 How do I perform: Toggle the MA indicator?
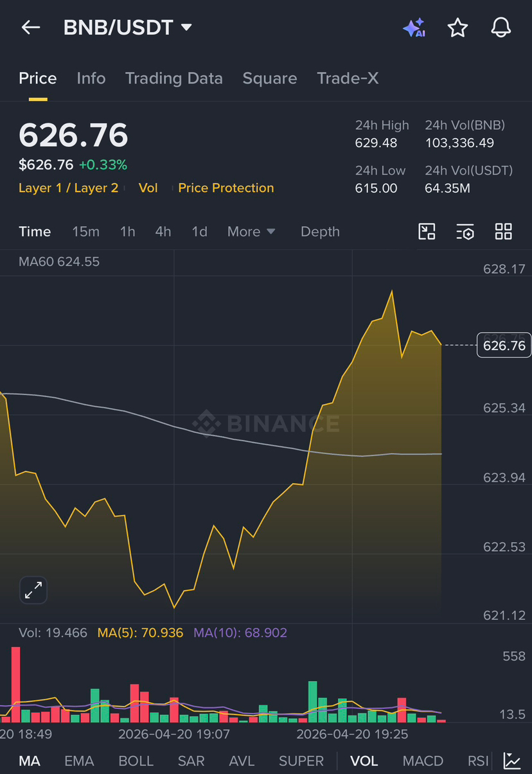coord(30,761)
